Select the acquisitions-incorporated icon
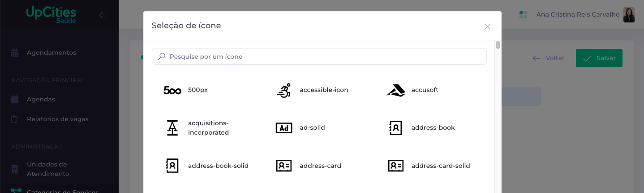Viewport: 644px width, 193px height. coord(172,128)
